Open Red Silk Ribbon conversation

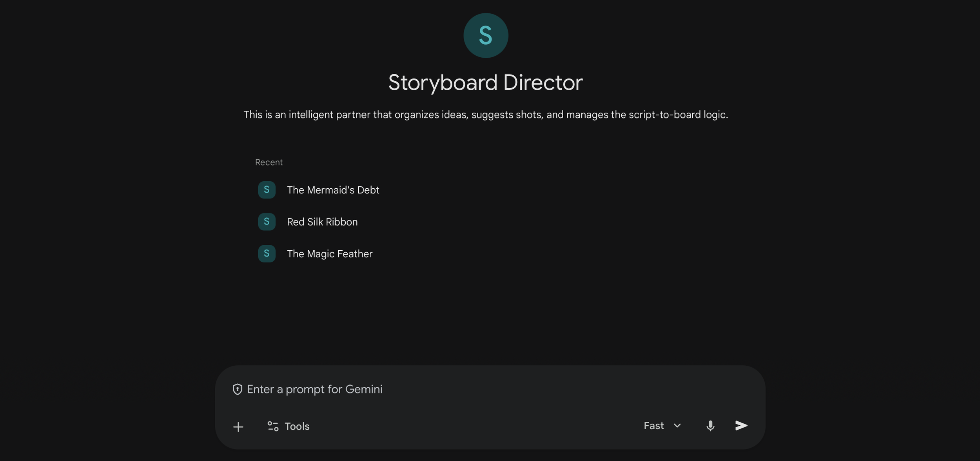coord(322,222)
